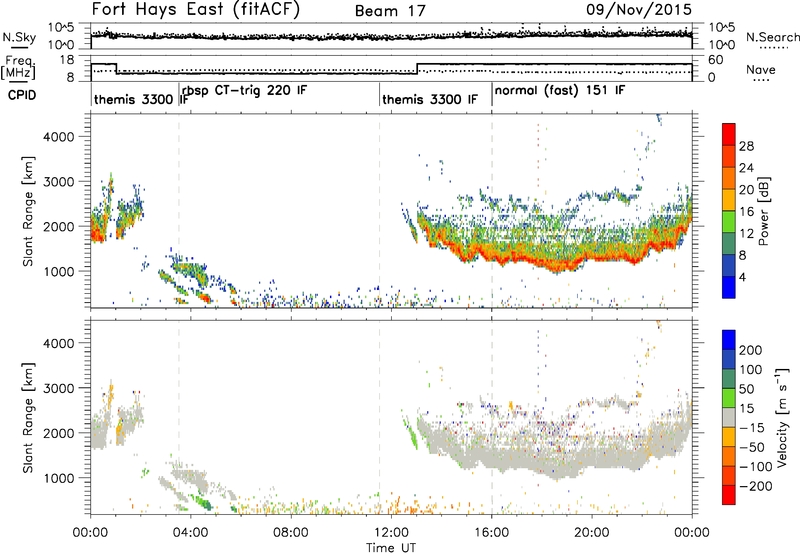800x554 pixels.
Task: Click the "20:00" time tick label
Action: 592,533
